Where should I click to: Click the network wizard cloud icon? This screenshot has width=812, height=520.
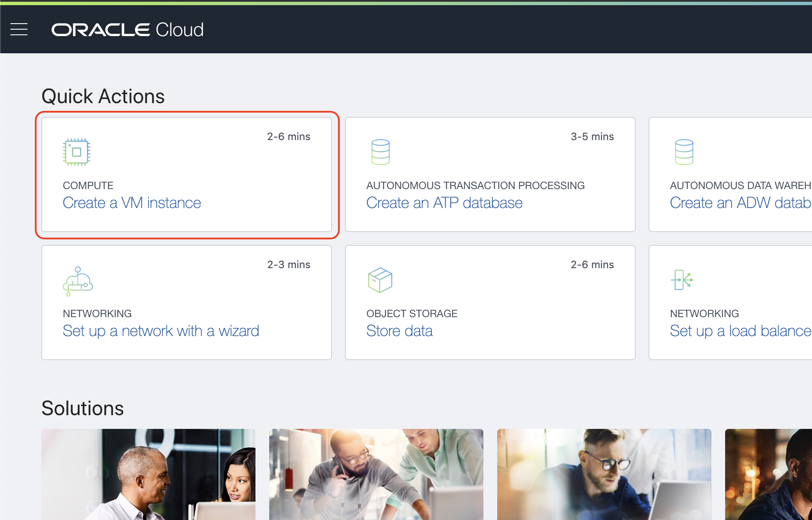[x=78, y=281]
